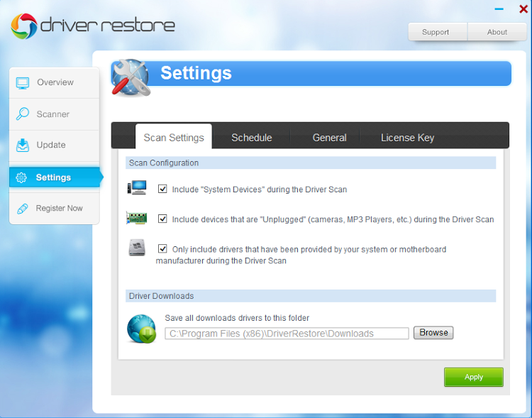Select Settings in the sidebar
This screenshot has height=418, width=532.
pyautogui.click(x=55, y=177)
